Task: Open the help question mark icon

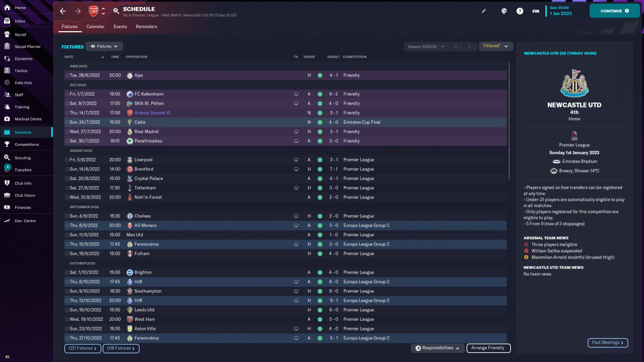Action: pos(520,11)
